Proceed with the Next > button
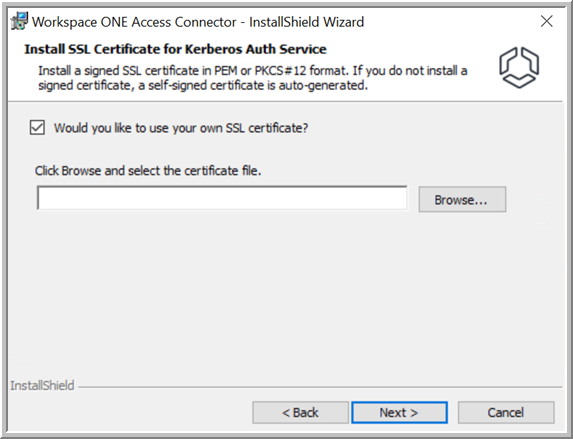573x439 pixels. [x=399, y=413]
